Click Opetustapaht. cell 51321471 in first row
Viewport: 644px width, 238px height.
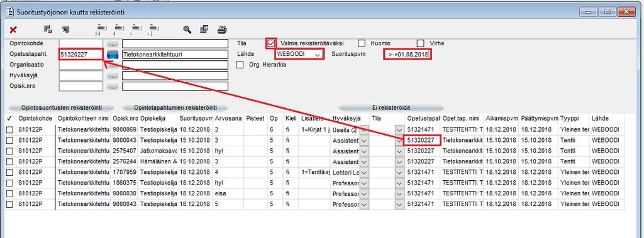point(423,129)
